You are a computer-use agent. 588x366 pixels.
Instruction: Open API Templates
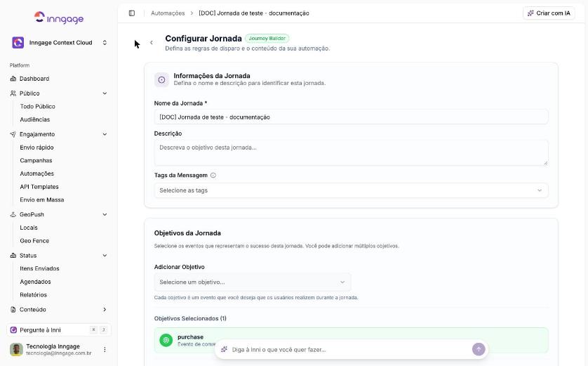(39, 187)
